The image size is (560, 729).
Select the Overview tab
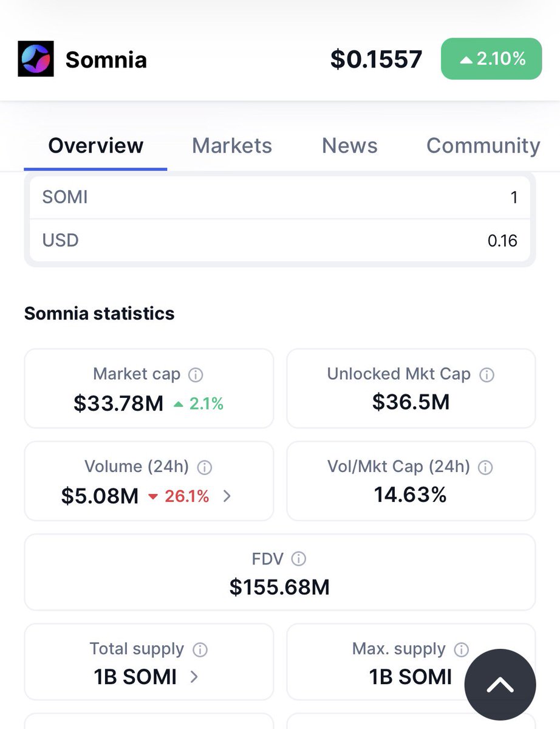[x=96, y=146]
